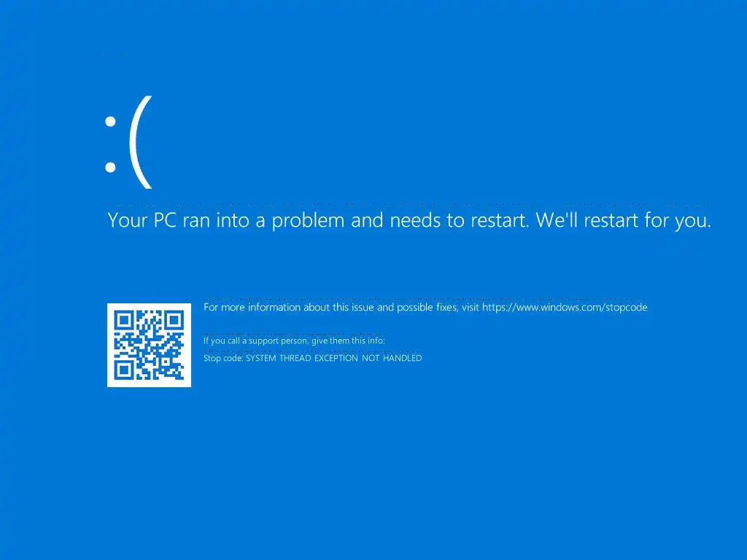Click the 'Stop code:' label
The height and width of the screenshot is (560, 747).
(x=223, y=358)
